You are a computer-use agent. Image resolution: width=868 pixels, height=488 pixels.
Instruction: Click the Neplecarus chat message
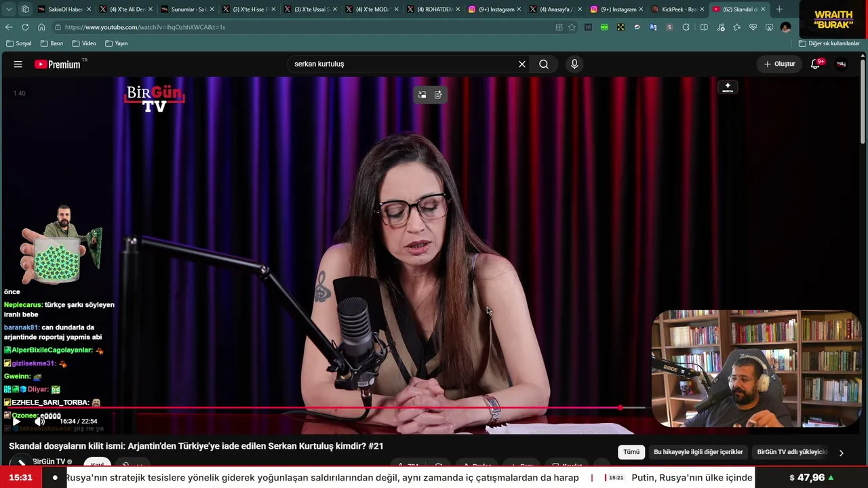pos(59,310)
